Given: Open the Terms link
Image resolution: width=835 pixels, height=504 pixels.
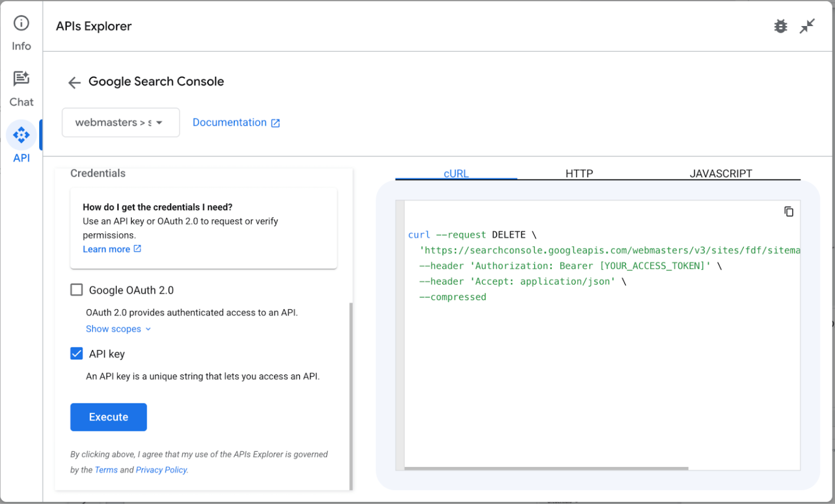Looking at the screenshot, I should tap(107, 469).
